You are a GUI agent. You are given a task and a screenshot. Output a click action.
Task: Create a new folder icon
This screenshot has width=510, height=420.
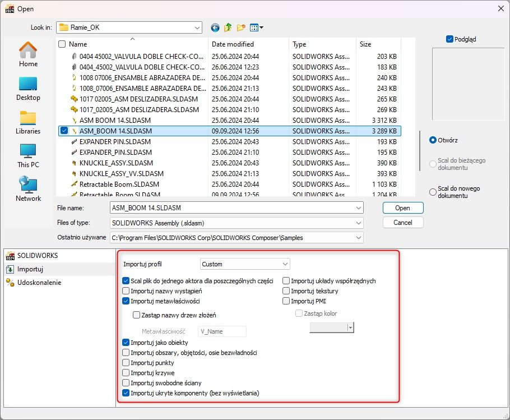coord(241,27)
